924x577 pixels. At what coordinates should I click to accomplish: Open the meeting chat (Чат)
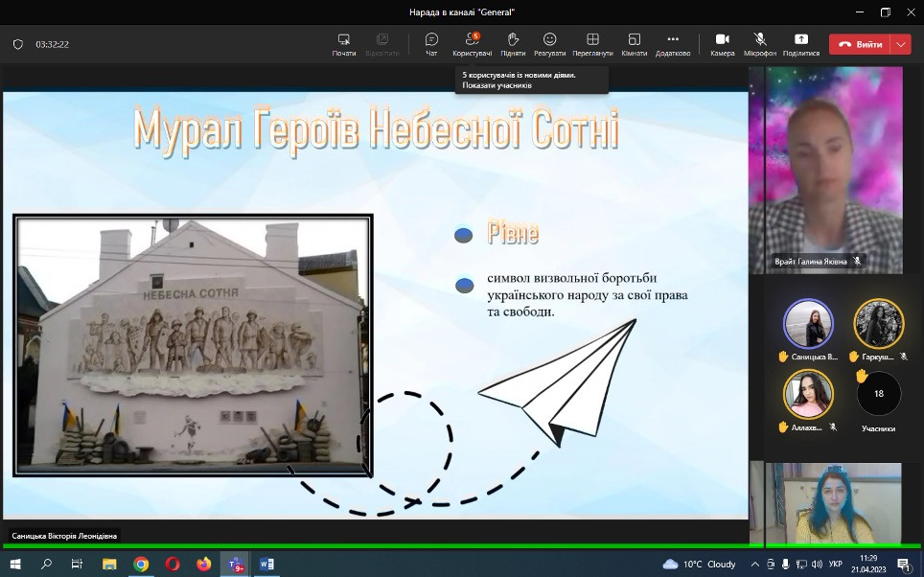pos(431,44)
